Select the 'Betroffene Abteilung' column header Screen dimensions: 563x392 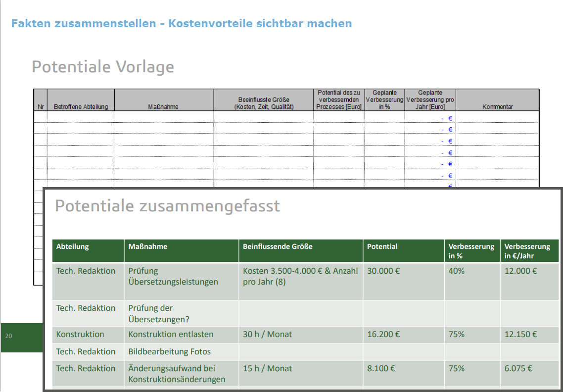(x=81, y=100)
